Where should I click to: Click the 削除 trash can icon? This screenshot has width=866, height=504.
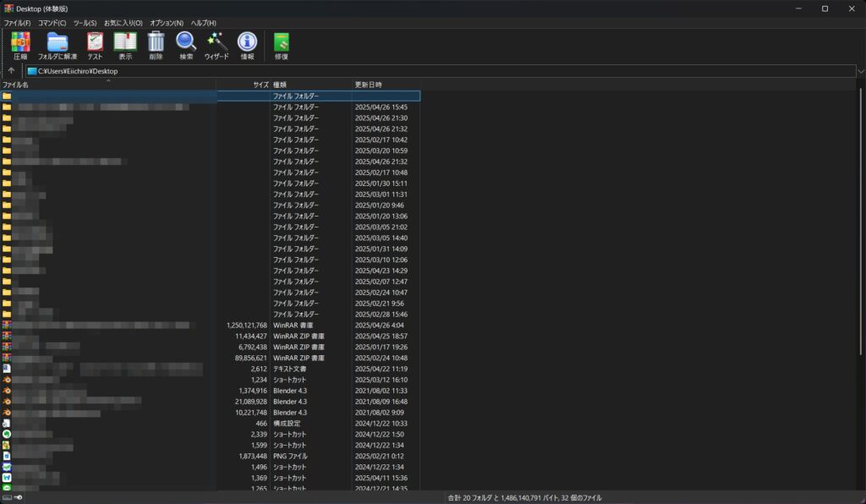click(156, 42)
